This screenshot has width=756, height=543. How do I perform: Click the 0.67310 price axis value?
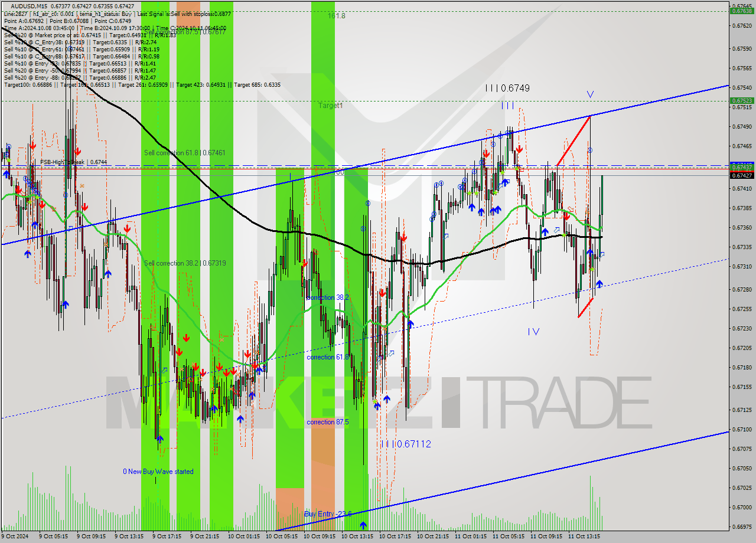click(741, 266)
